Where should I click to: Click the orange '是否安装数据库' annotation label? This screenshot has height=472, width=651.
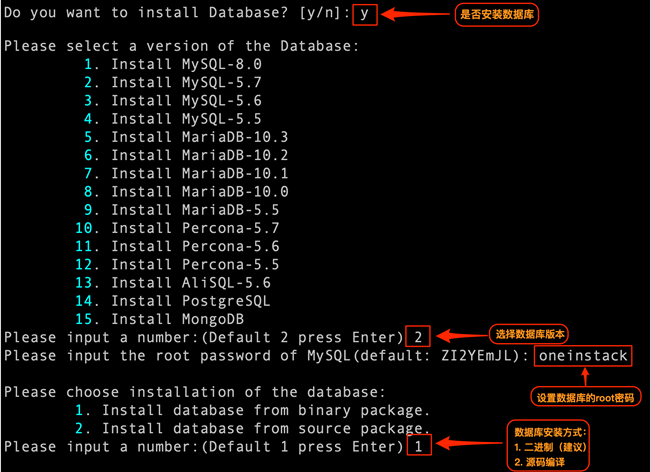point(497,15)
